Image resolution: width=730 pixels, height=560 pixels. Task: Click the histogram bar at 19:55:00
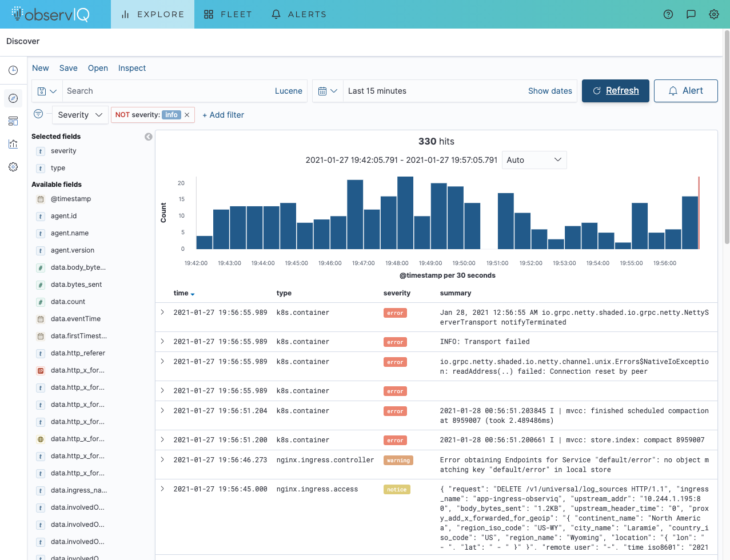point(640,226)
